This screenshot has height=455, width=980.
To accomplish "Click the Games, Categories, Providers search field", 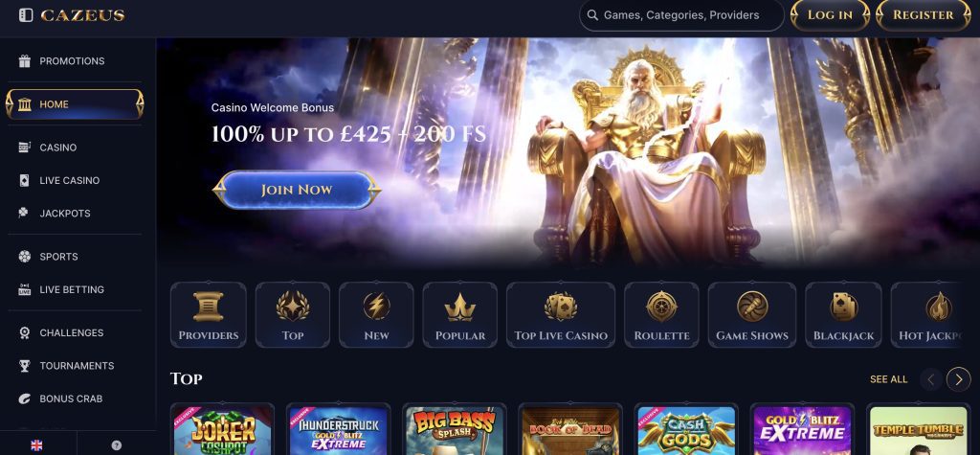I will 681,15.
